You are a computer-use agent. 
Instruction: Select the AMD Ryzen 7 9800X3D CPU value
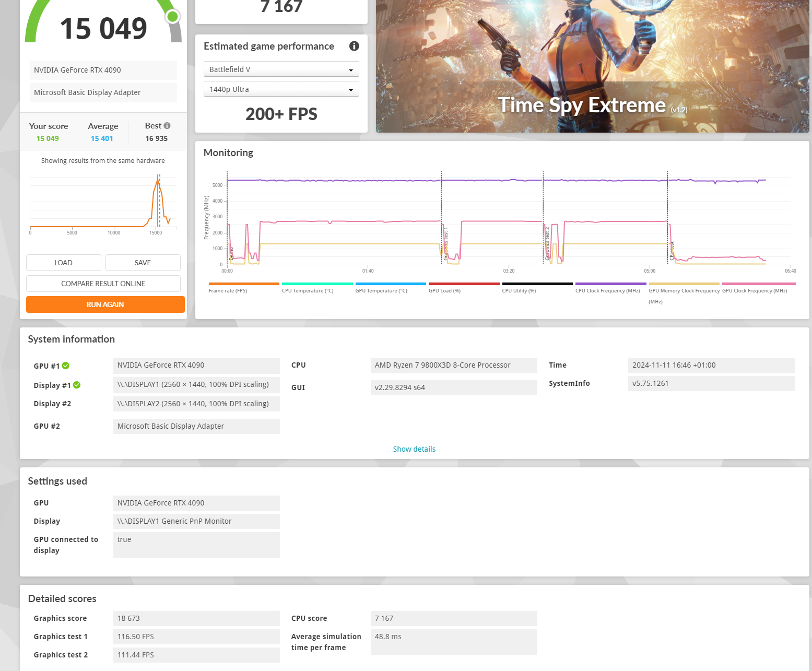click(x=454, y=365)
